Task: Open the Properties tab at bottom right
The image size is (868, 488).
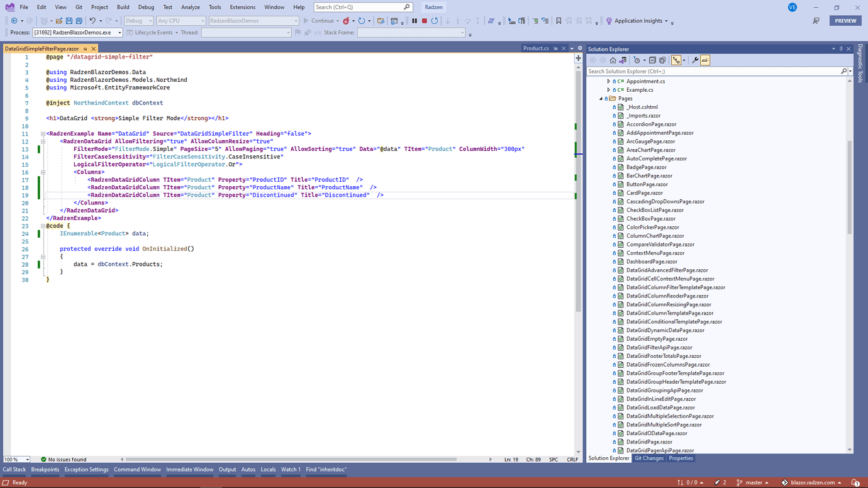Action: (681, 458)
